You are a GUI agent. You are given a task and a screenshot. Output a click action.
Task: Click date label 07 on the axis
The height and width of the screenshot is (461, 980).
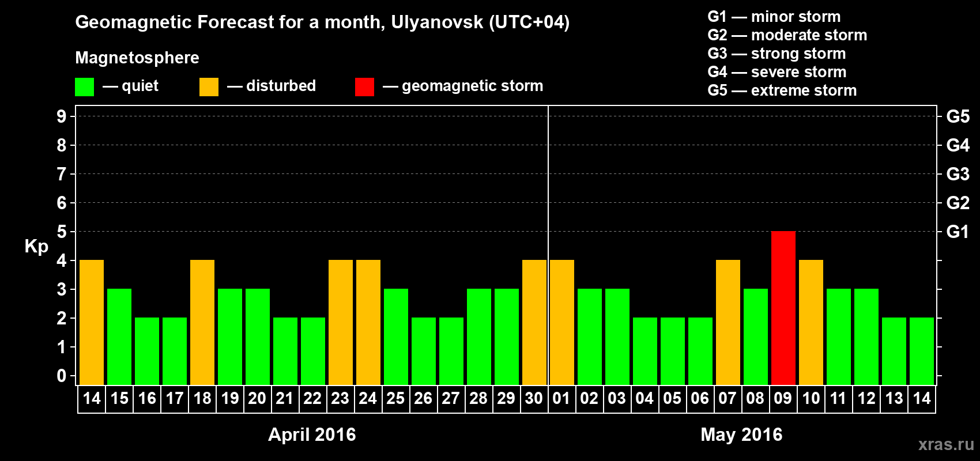pos(728,399)
